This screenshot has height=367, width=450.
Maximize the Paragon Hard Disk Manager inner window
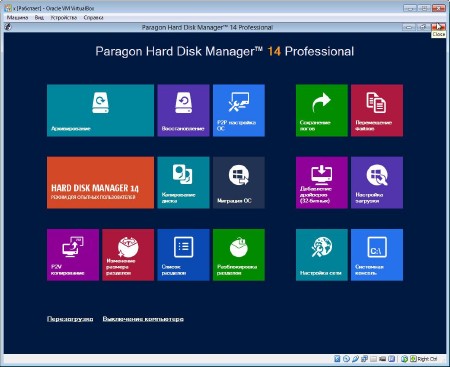click(423, 27)
